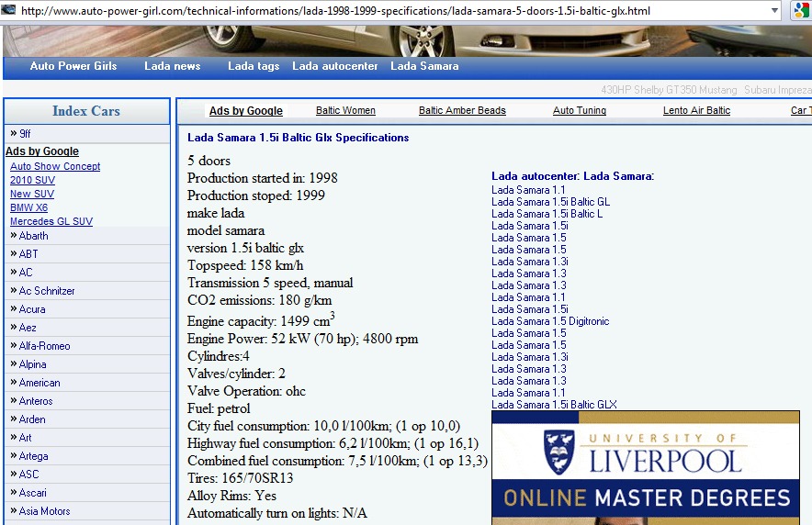Select Alpina in the Index Cars list
This screenshot has height=525, width=812.
33,364
